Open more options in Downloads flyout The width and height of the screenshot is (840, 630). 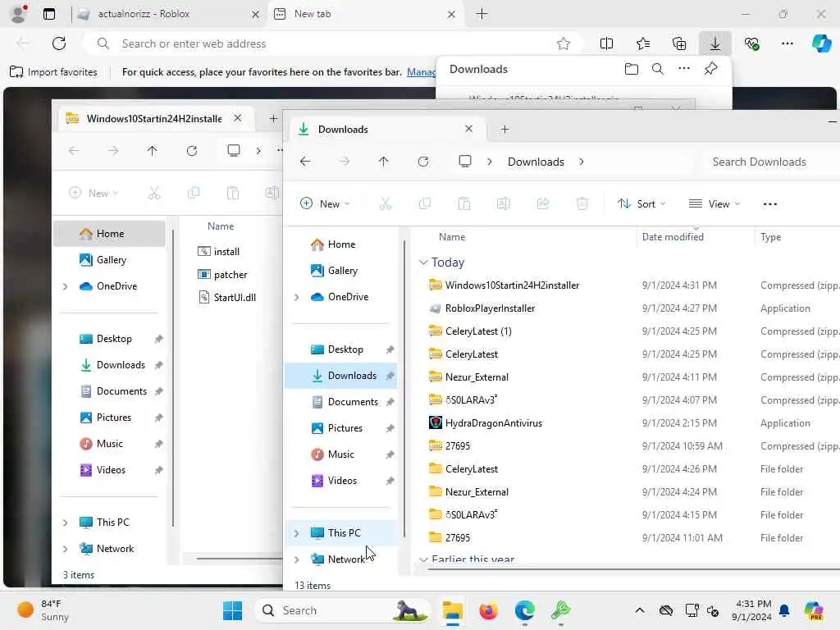pyautogui.click(x=684, y=69)
